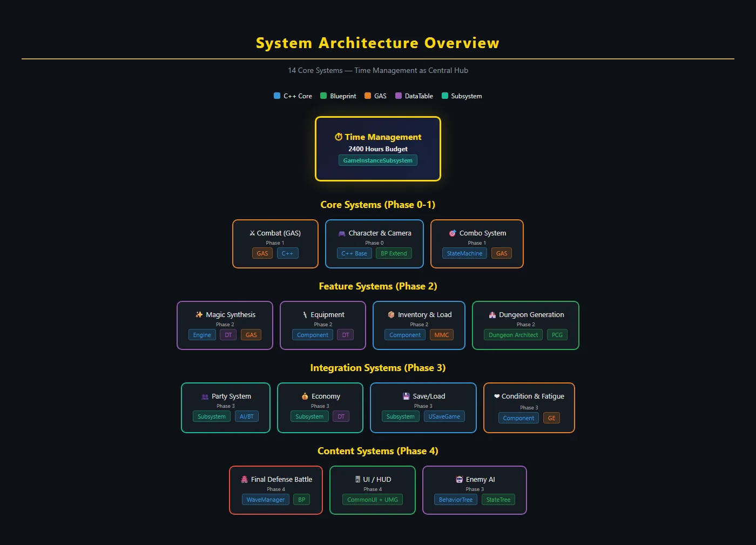Viewport: 756px width, 545px height.
Task: Click the floppy disk Save/Load icon
Action: pyautogui.click(x=406, y=396)
